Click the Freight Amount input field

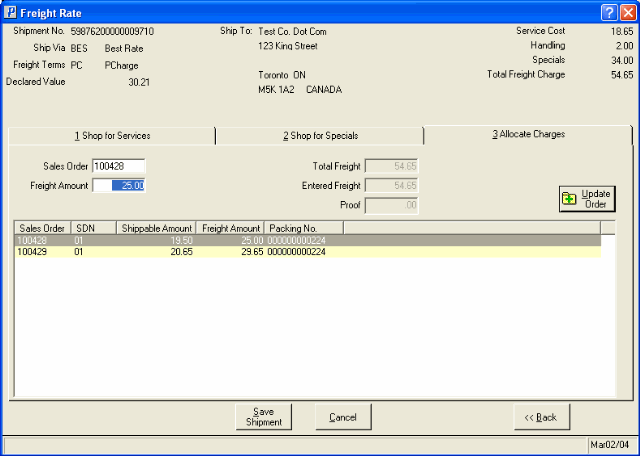click(118, 185)
